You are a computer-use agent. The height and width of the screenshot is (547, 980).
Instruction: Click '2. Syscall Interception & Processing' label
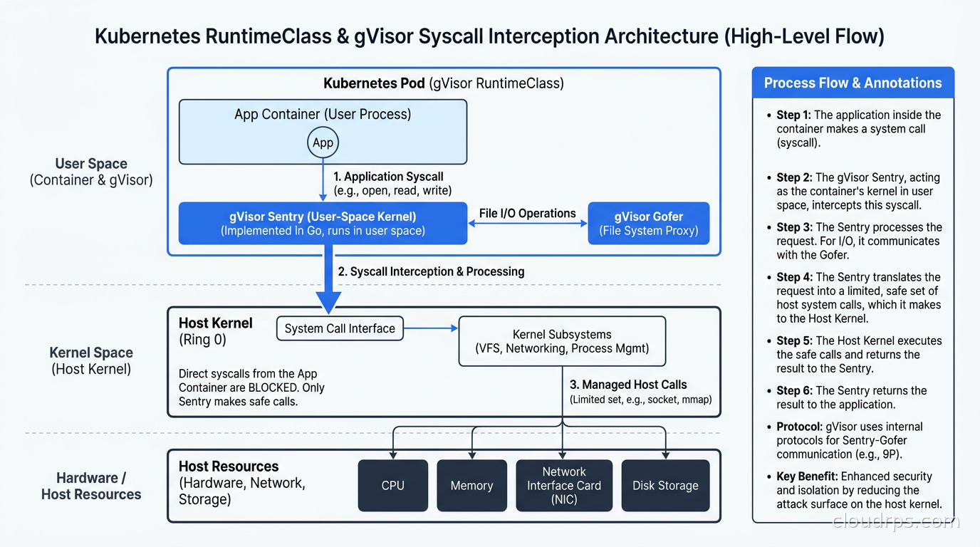(431, 271)
